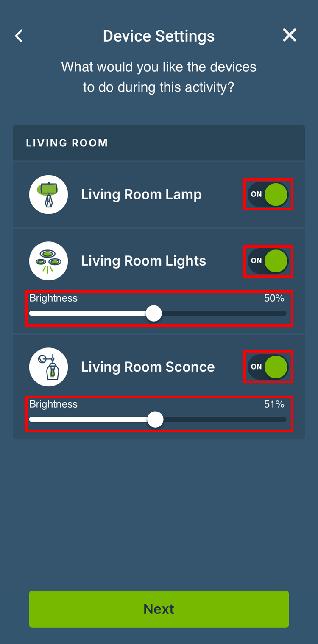Click the Living Room Lights brightness slider handle
Image resolution: width=318 pixels, height=644 pixels.
pyautogui.click(x=153, y=314)
